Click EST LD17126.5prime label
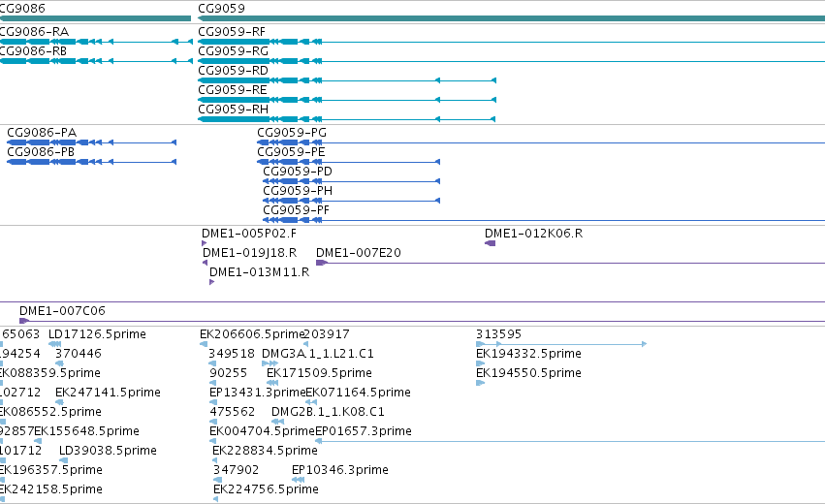825x504 pixels. 97,334
